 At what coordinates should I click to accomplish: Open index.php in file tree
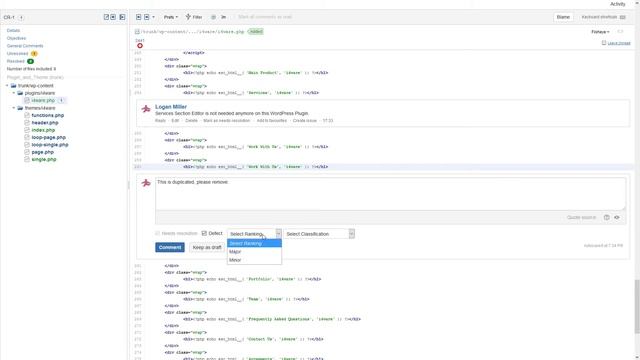coord(43,130)
